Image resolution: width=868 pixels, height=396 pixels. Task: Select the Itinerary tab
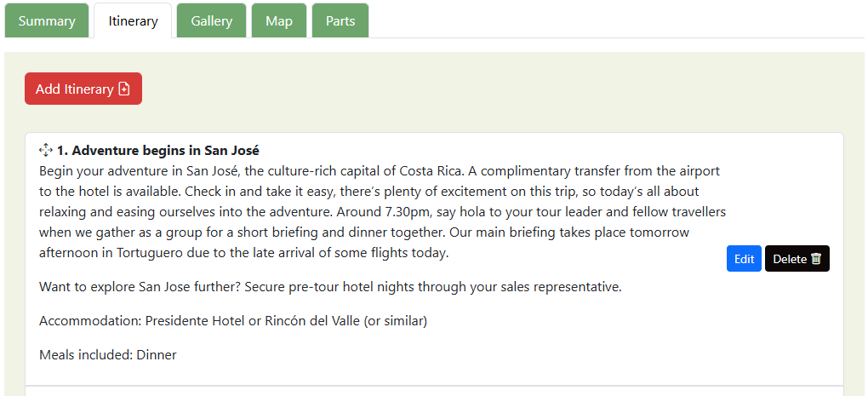click(x=133, y=21)
